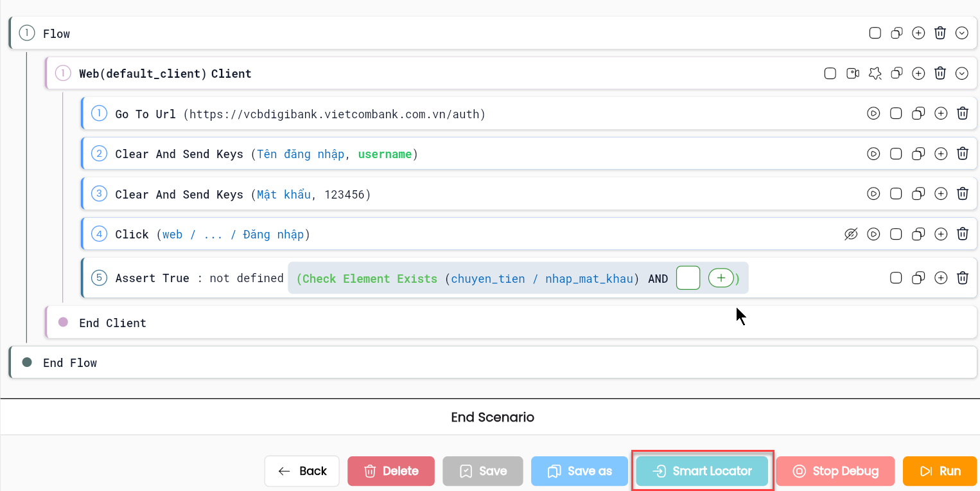Add another condition with the green plus pill
980x491 pixels.
click(x=721, y=278)
